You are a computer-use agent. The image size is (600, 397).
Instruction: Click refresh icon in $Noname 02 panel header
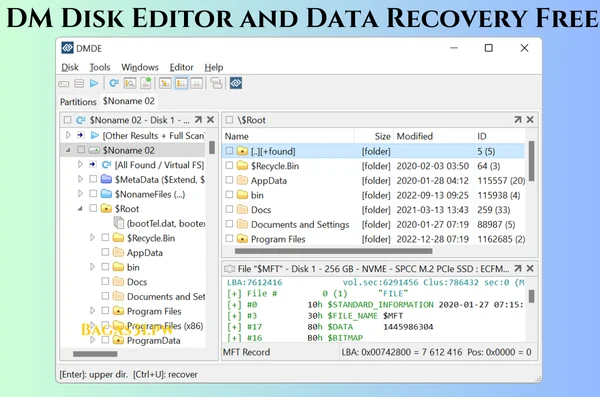(80, 120)
